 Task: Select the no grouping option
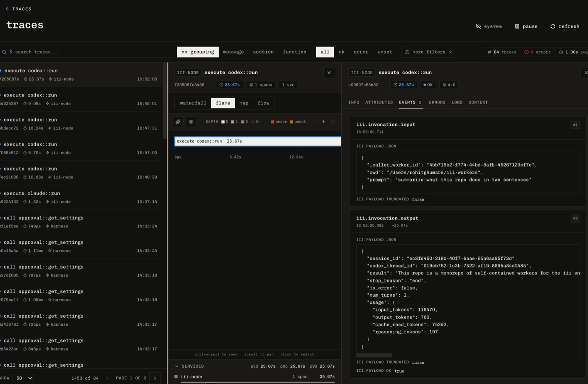[x=198, y=52]
